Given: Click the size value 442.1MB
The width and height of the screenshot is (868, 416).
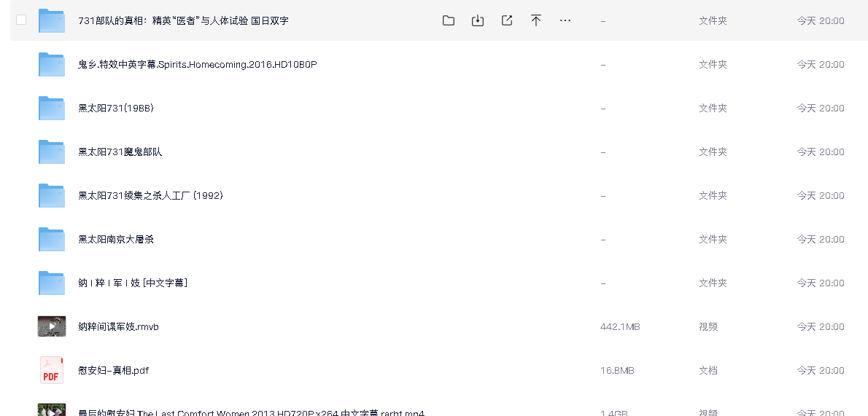Looking at the screenshot, I should tap(620, 326).
